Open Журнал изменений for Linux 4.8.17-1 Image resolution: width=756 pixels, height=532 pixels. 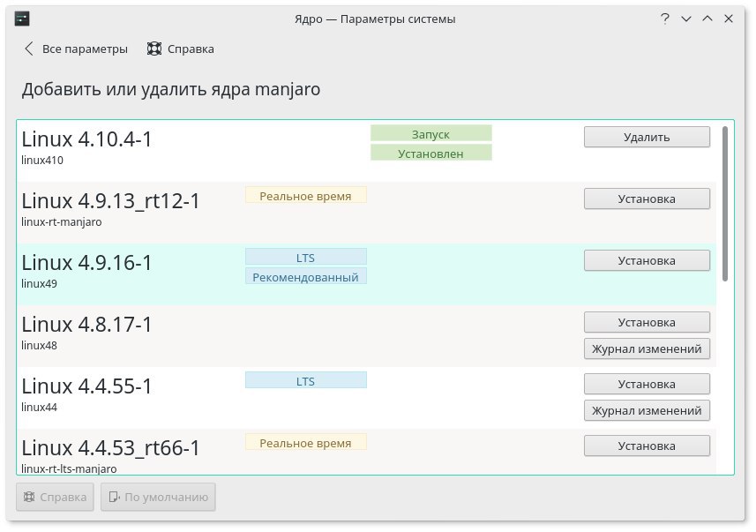pos(647,348)
